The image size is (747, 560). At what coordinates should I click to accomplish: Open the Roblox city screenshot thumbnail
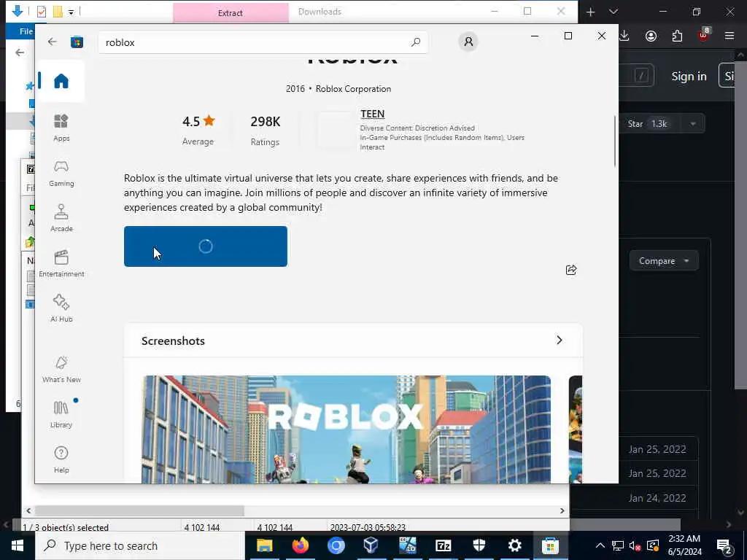(x=346, y=429)
